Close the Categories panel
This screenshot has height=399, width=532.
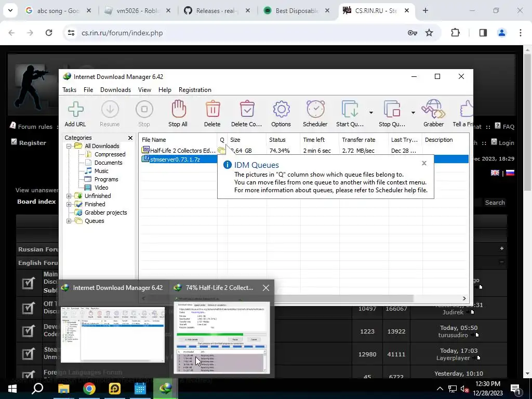pos(130,138)
